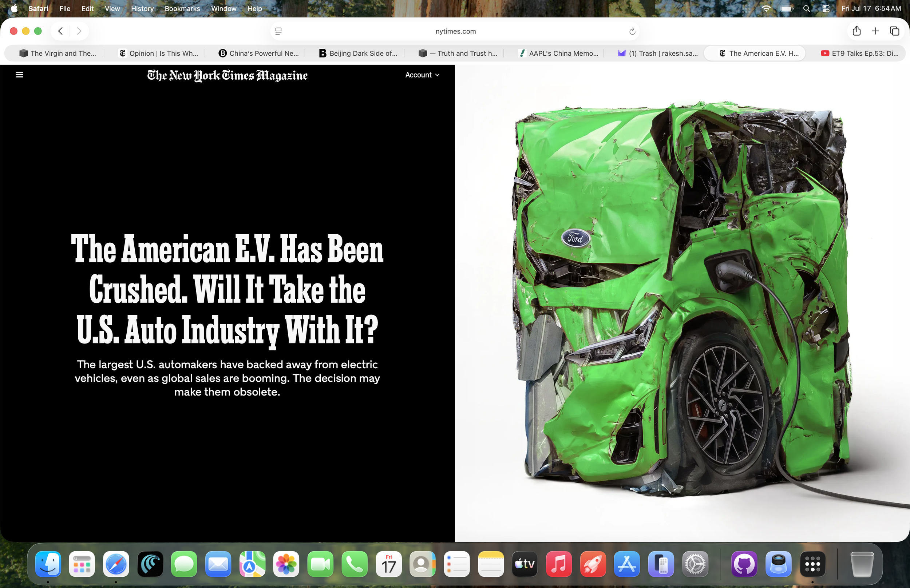
Task: Click the date and time in the menu bar
Action: [x=871, y=8]
